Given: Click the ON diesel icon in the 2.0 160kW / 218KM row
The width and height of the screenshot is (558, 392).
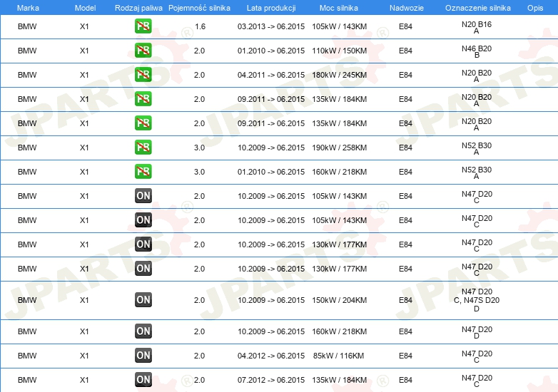Looking at the screenshot, I should (x=143, y=331).
